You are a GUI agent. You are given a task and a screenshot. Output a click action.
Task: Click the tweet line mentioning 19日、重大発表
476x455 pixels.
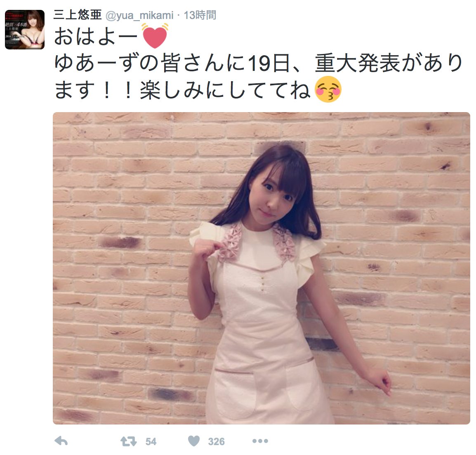(x=258, y=63)
